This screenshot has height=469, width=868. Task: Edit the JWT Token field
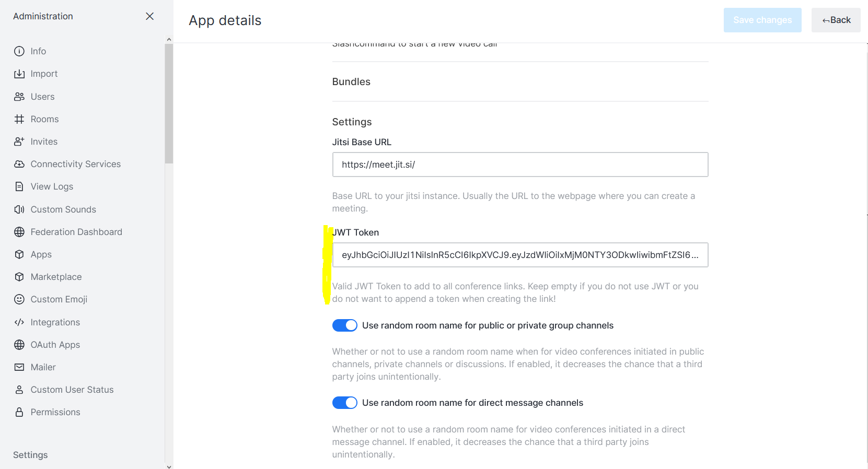click(x=520, y=255)
